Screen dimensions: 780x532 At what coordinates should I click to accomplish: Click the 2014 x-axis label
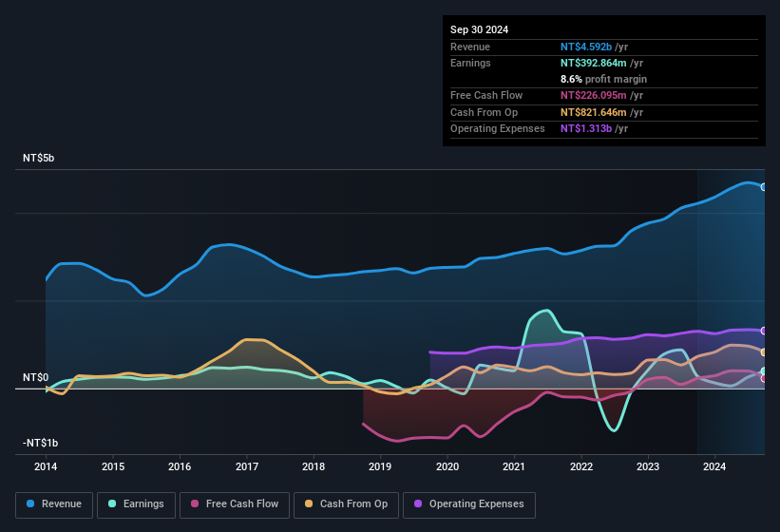(46, 466)
